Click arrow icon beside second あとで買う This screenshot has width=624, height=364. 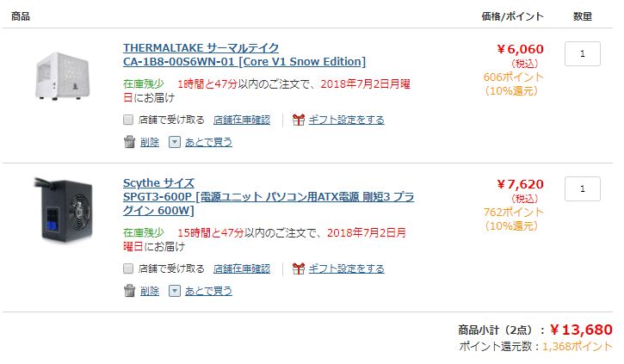click(175, 291)
